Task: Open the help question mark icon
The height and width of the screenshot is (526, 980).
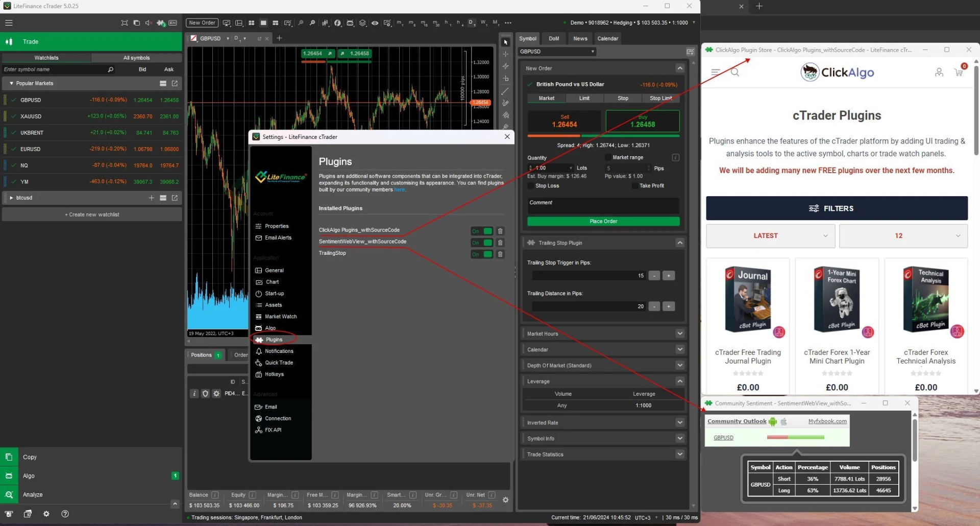Action: click(65, 514)
